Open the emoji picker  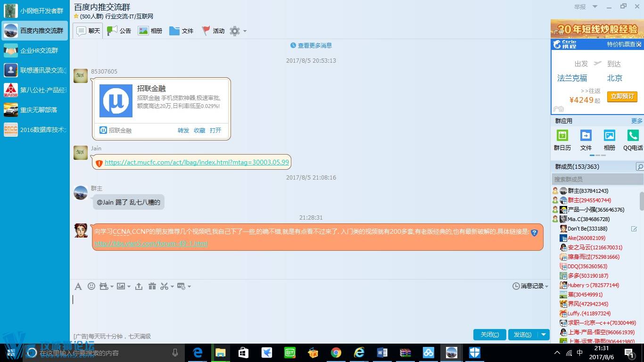(91, 286)
